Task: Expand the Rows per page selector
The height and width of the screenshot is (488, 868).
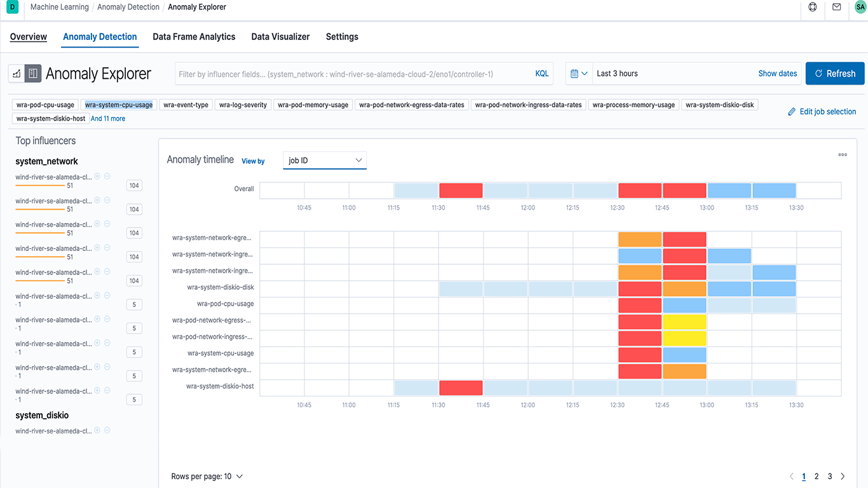Action: coord(207,477)
